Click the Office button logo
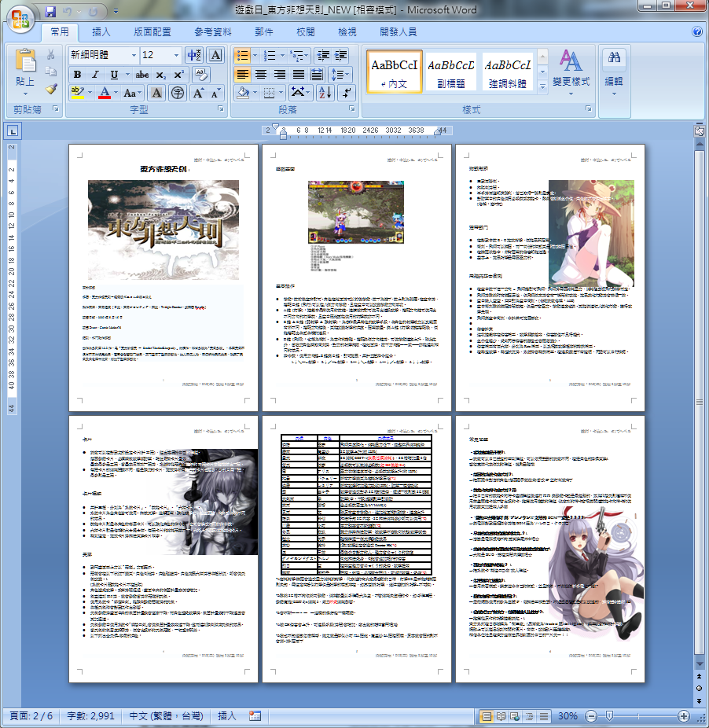Viewport: 709px width, 728px height. (20, 16)
